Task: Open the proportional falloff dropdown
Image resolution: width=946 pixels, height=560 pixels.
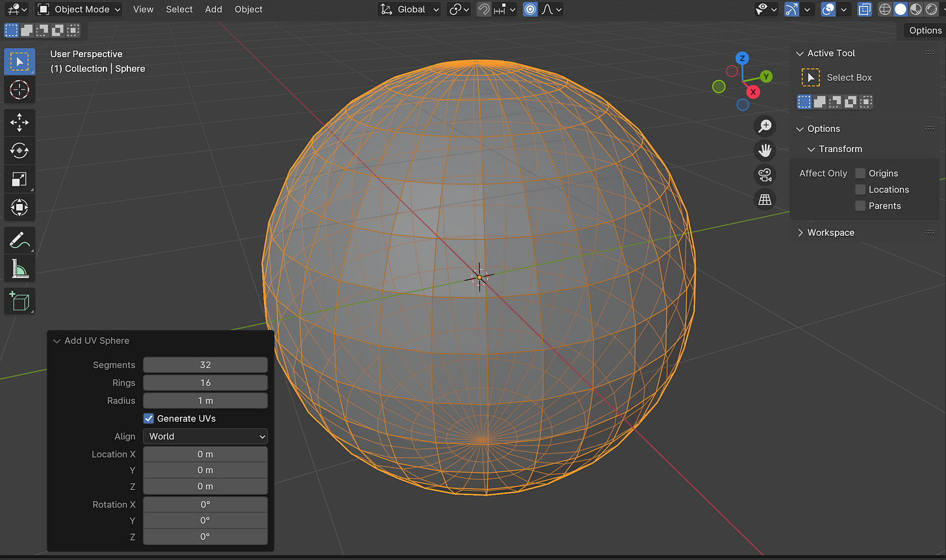Action: 551,9
